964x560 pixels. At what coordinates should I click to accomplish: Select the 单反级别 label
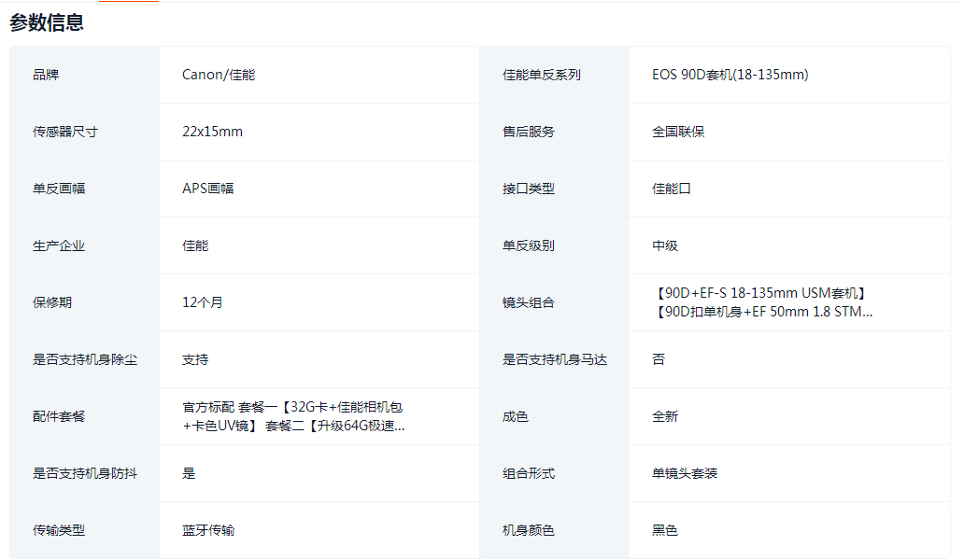coord(528,246)
